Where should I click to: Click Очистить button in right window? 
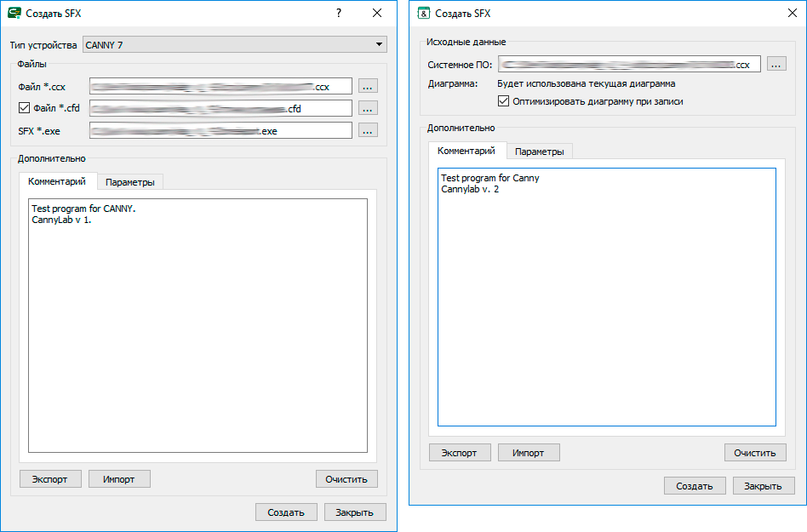click(755, 453)
